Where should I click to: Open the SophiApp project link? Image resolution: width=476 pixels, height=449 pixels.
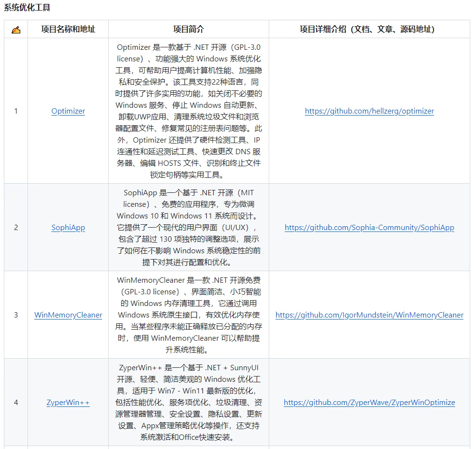click(x=68, y=228)
